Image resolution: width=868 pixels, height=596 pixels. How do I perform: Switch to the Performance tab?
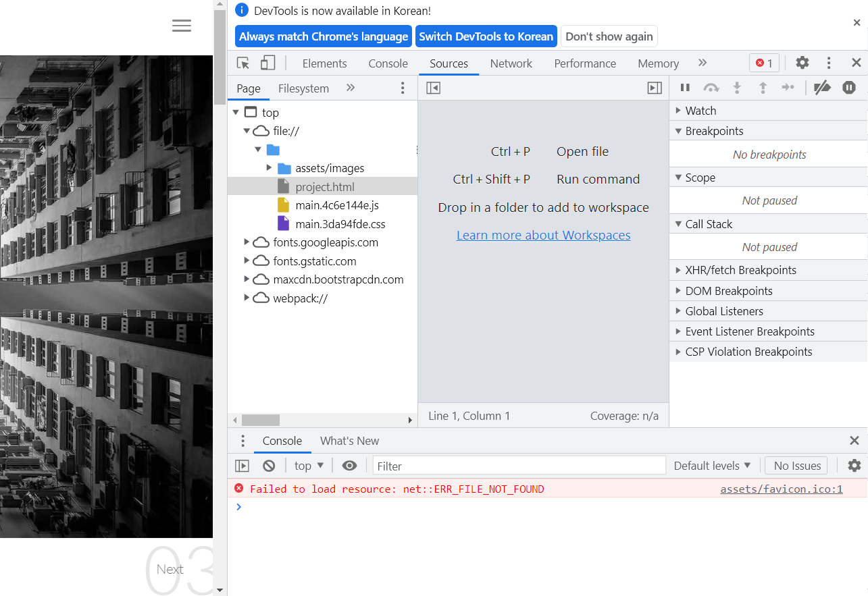pyautogui.click(x=585, y=63)
